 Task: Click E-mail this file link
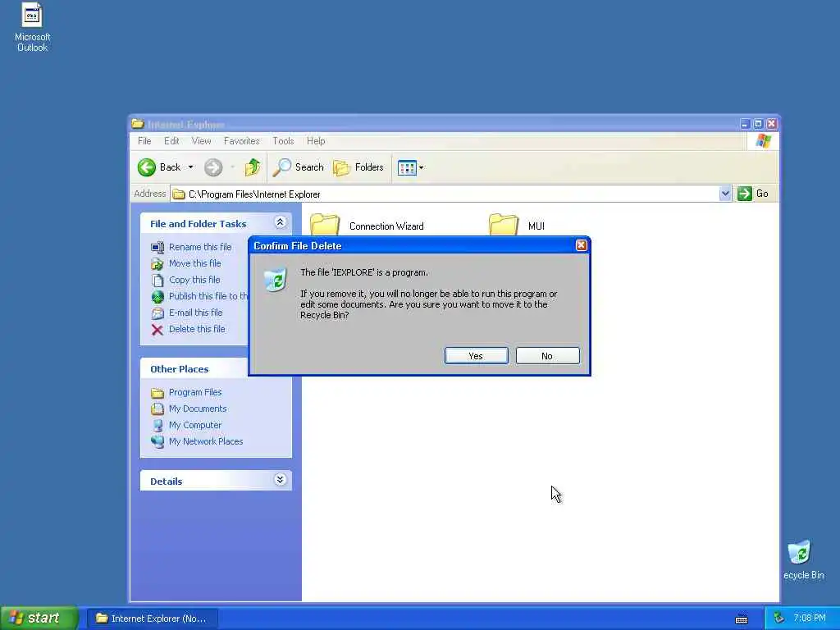click(x=195, y=313)
